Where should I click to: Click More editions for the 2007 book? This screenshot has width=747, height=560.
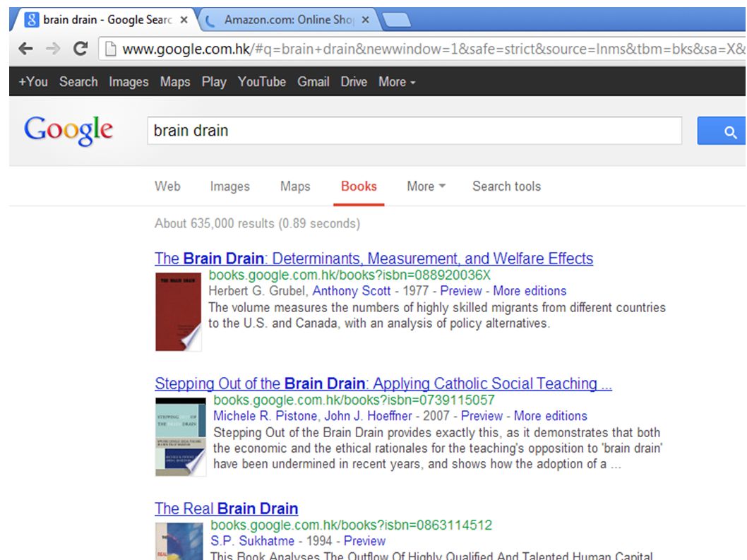point(551,416)
